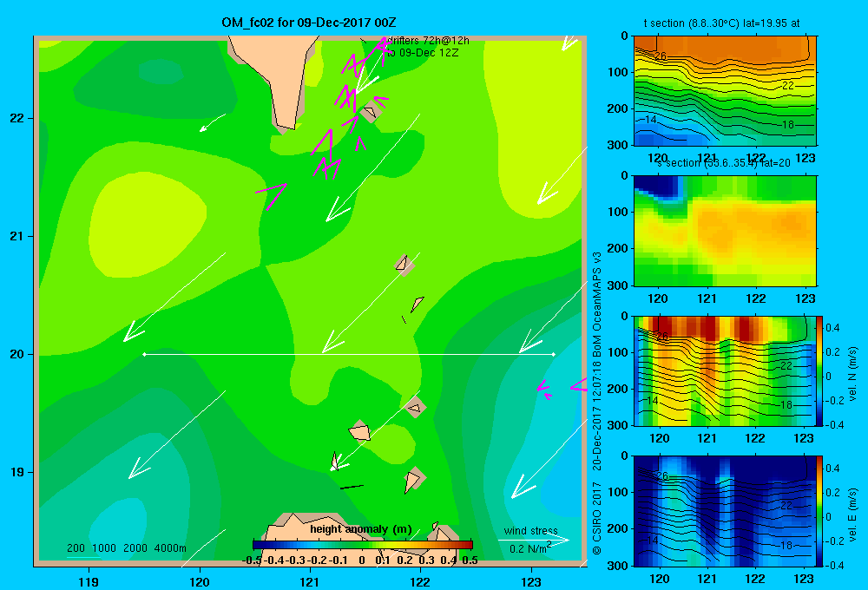Open the northward velocity section plot
This screenshot has width=868, height=590.
coord(725,370)
